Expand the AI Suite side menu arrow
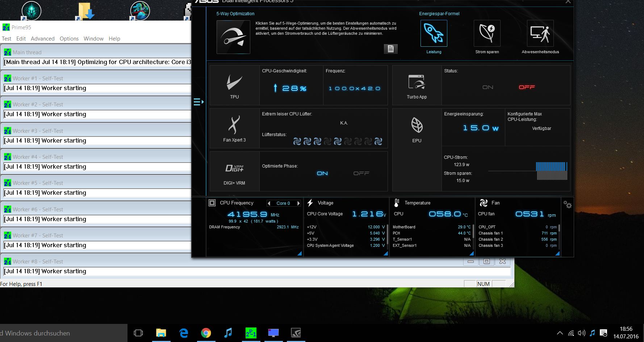644x342 pixels. click(x=199, y=102)
